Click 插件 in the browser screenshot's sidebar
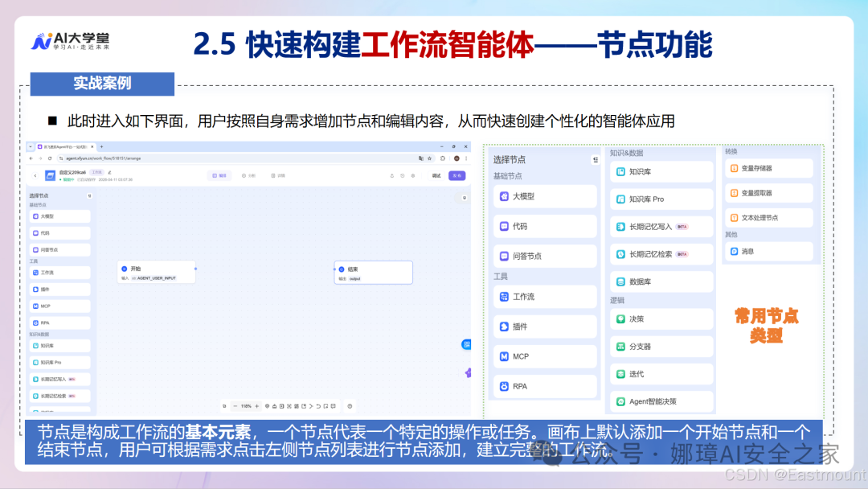The width and height of the screenshot is (868, 489). [x=60, y=289]
